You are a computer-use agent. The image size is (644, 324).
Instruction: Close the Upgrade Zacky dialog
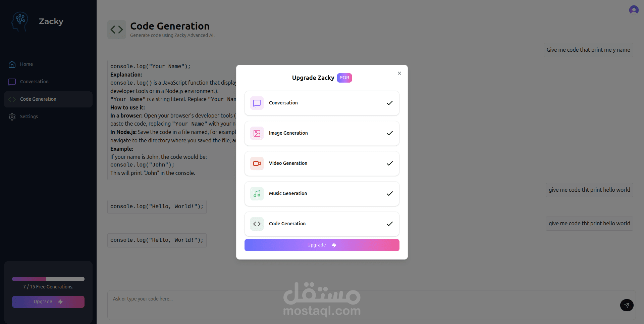[399, 73]
